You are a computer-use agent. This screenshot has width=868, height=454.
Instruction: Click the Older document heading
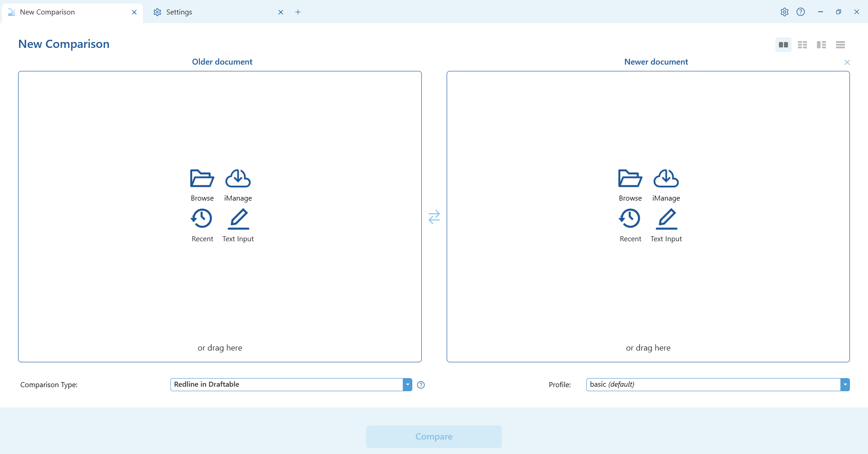tap(222, 62)
